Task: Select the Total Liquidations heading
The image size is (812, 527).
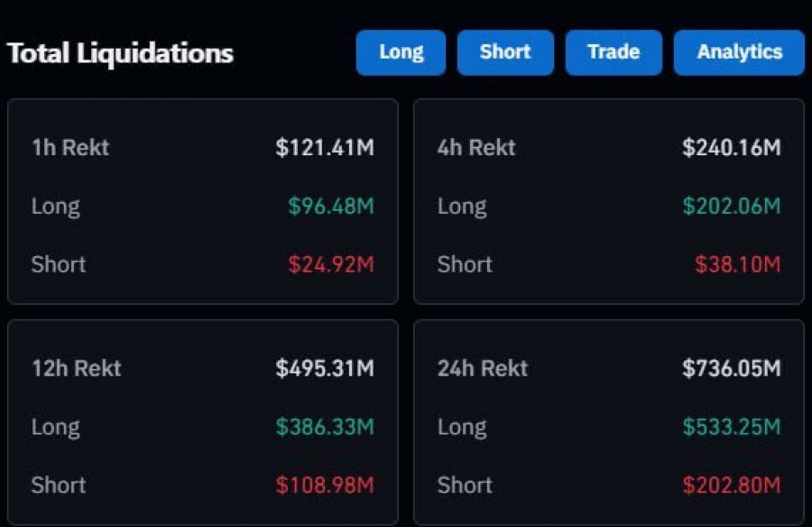Action: point(121,53)
